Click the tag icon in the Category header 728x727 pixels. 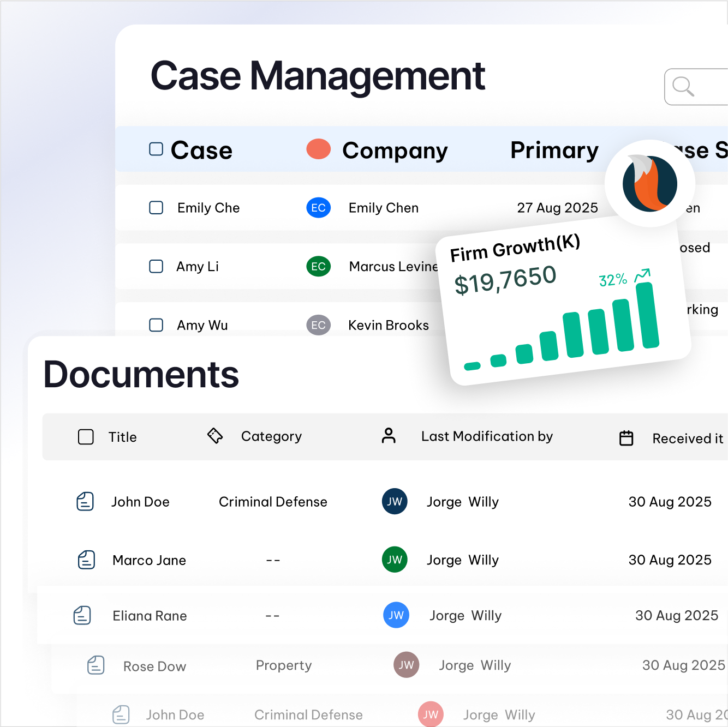pos(215,436)
